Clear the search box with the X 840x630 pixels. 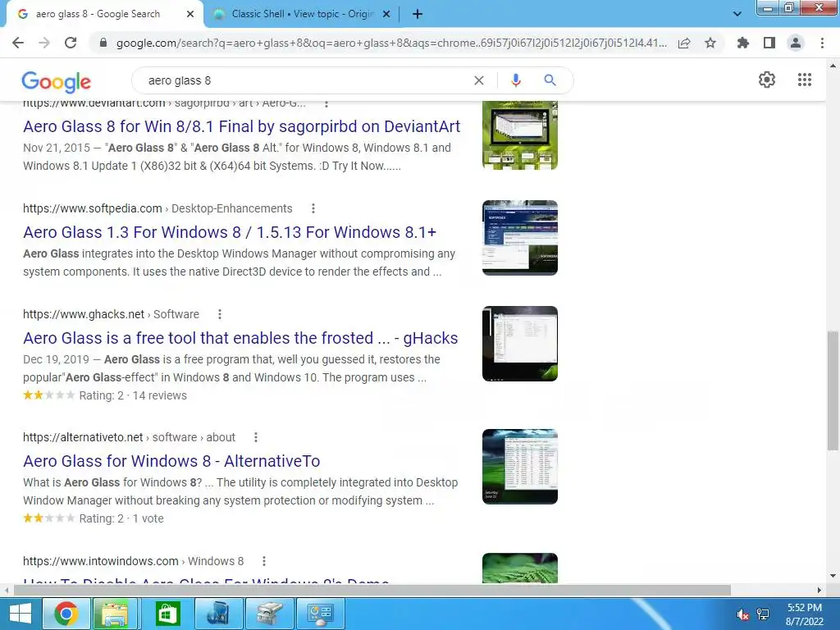point(479,80)
